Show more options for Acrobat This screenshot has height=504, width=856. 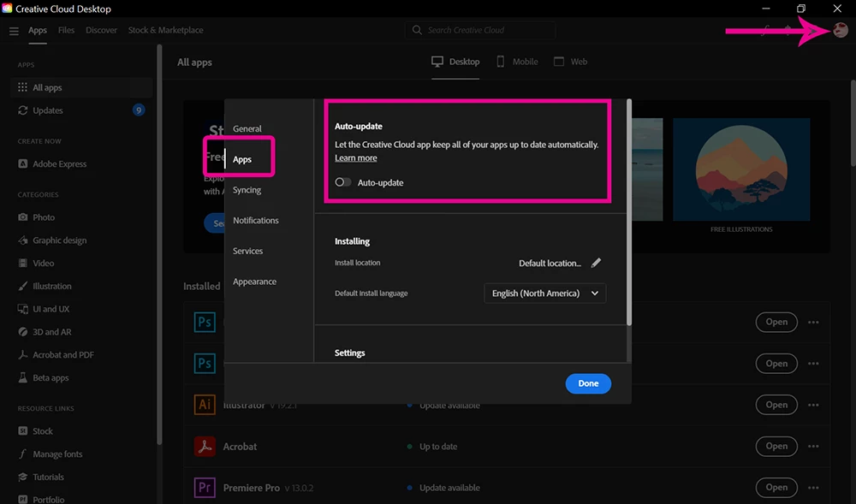tap(813, 446)
